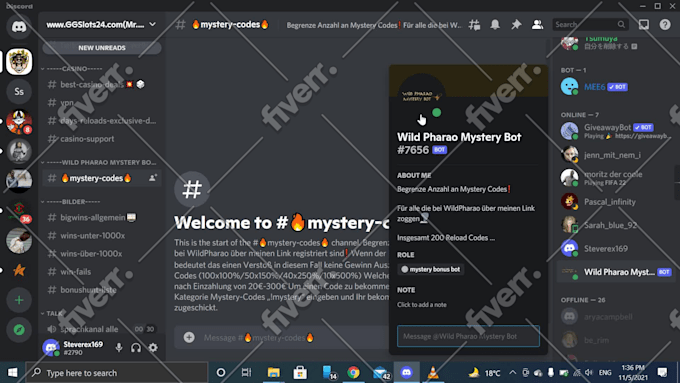The height and width of the screenshot is (383, 680).
Task: Collapse WILD PHARAO MYSTERY BO category
Action: pos(98,162)
